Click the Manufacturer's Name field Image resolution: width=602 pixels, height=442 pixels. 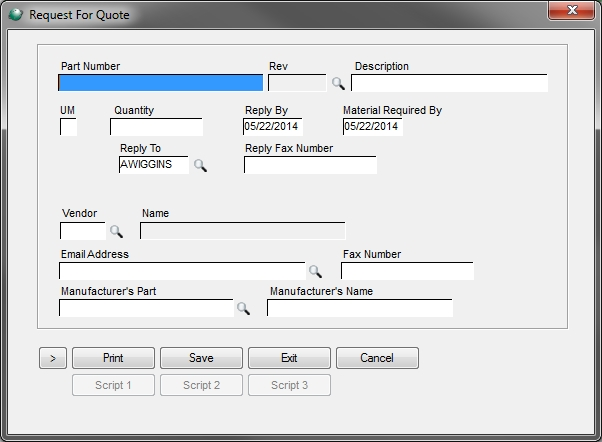click(360, 308)
